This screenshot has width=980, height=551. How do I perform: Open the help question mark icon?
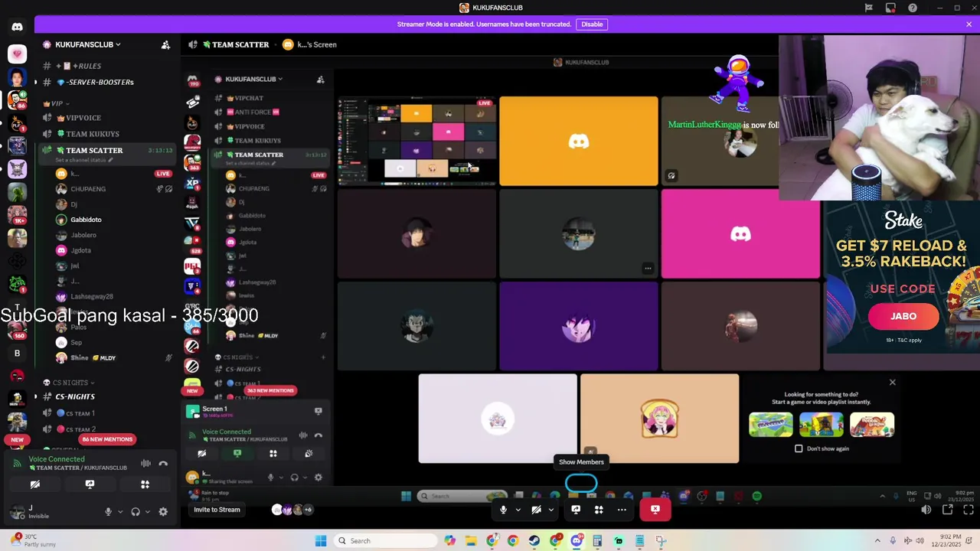tap(913, 8)
